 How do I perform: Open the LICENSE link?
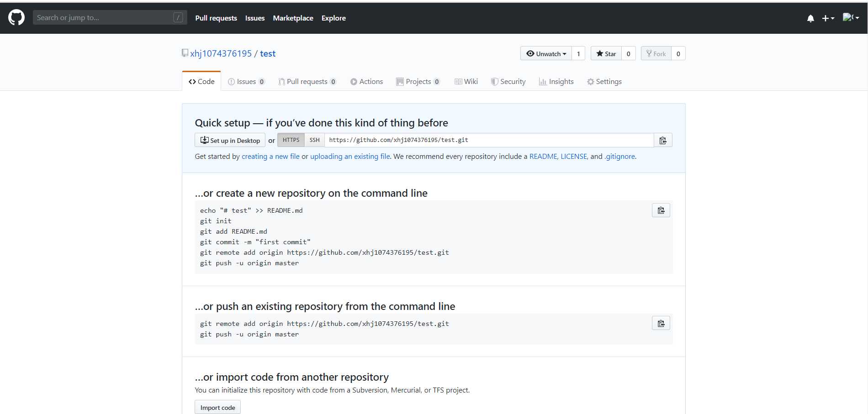point(574,156)
